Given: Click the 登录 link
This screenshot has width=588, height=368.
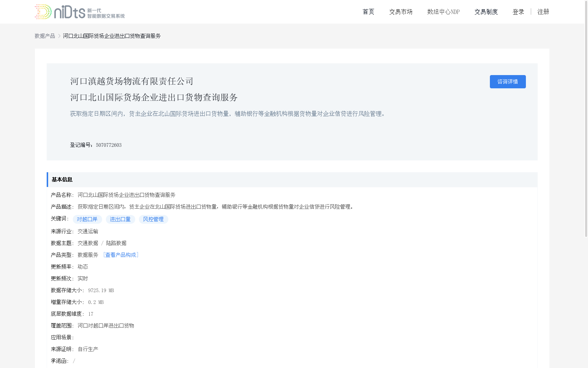Looking at the screenshot, I should [518, 12].
